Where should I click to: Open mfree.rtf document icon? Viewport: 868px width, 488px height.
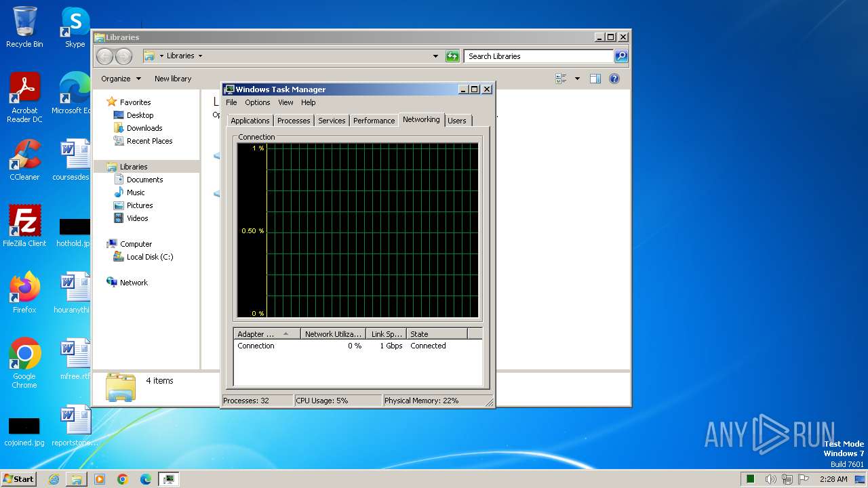[x=75, y=359]
